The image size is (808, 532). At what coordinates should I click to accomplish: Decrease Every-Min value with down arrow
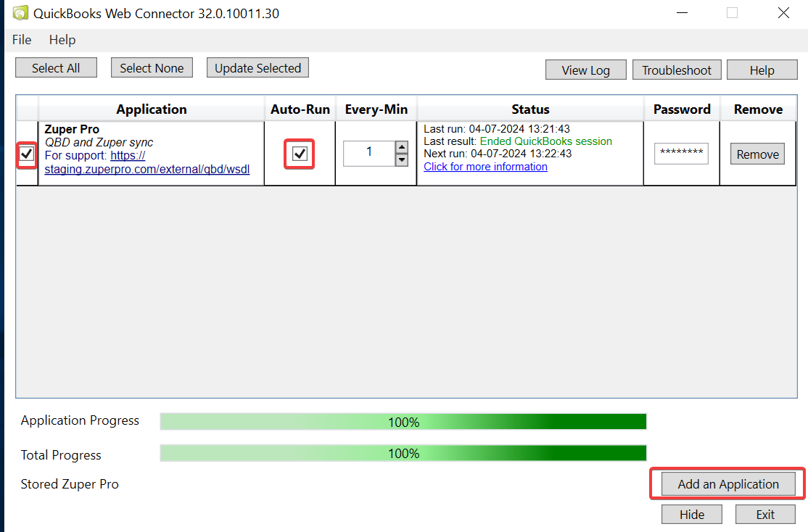click(401, 159)
